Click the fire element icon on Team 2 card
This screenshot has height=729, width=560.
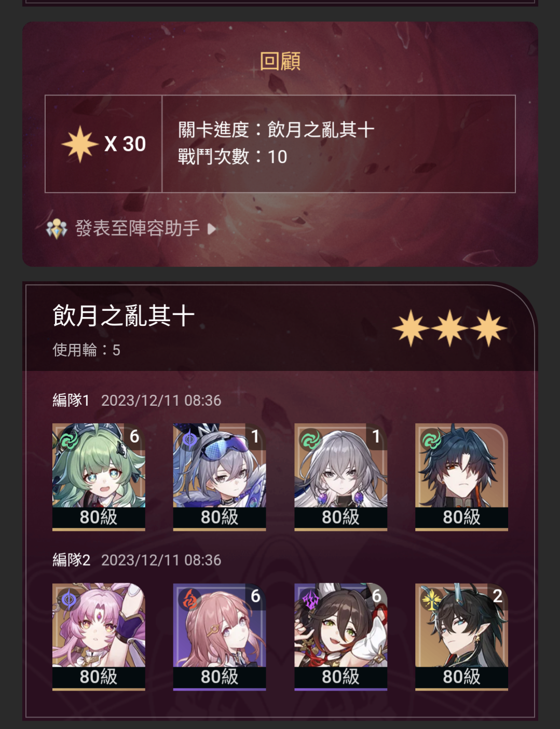[x=189, y=600]
